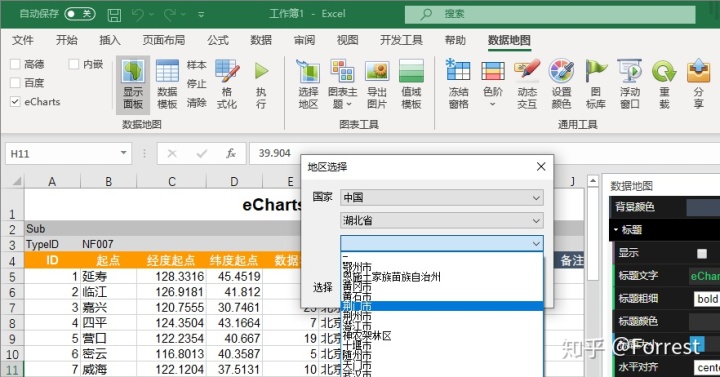Click the 标题颜色 color swatch
This screenshot has width=720, height=377.
[704, 321]
